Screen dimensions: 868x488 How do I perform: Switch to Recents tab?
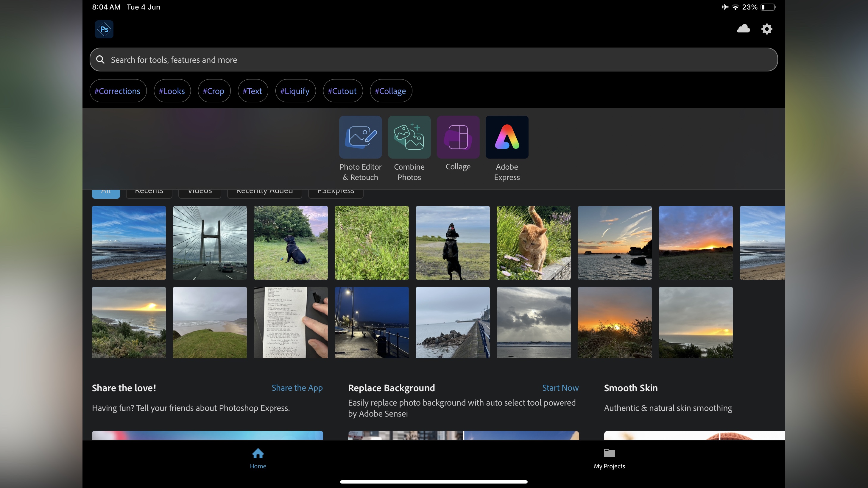coord(149,190)
